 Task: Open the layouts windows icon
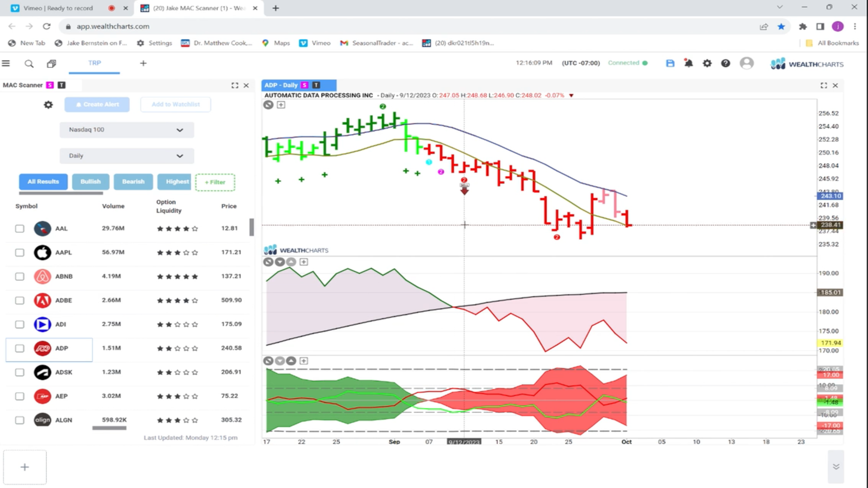[52, 64]
